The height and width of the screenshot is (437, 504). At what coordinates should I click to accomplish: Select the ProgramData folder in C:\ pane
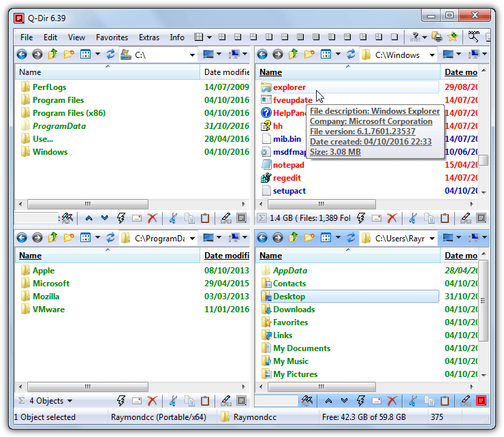coord(59,126)
